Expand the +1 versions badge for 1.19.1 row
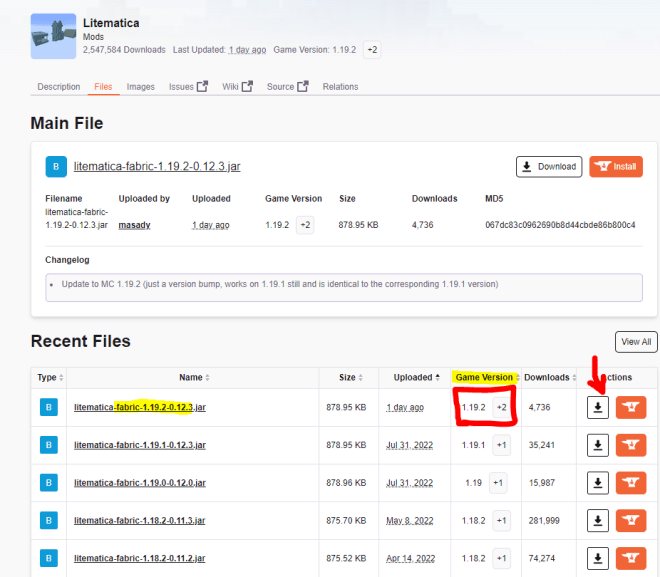This screenshot has height=577, width=660. point(502,445)
